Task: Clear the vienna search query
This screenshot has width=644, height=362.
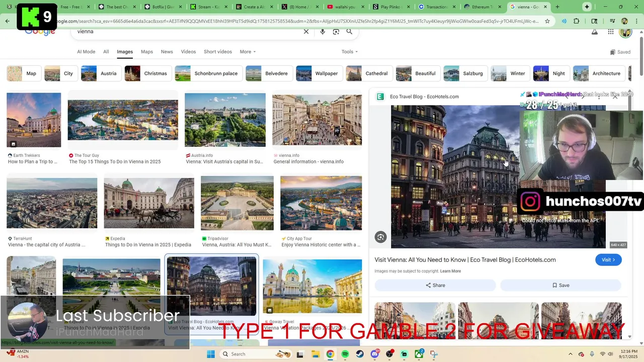Action: pyautogui.click(x=306, y=31)
